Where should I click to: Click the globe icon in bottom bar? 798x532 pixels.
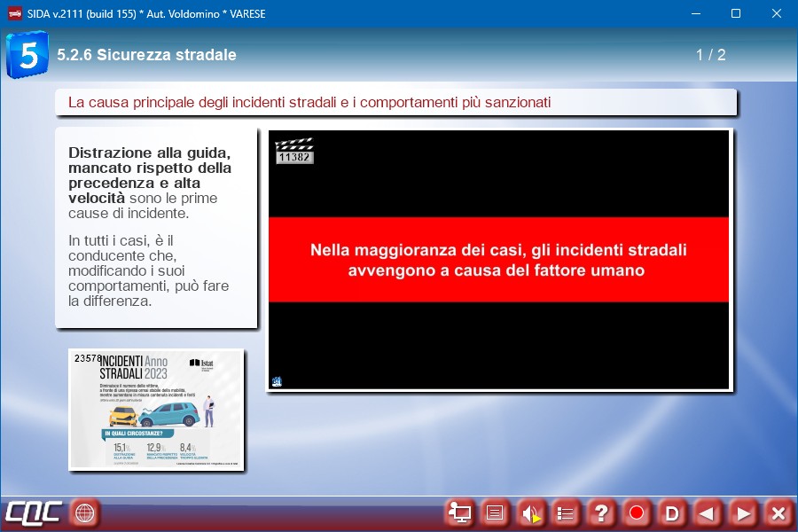(x=84, y=512)
